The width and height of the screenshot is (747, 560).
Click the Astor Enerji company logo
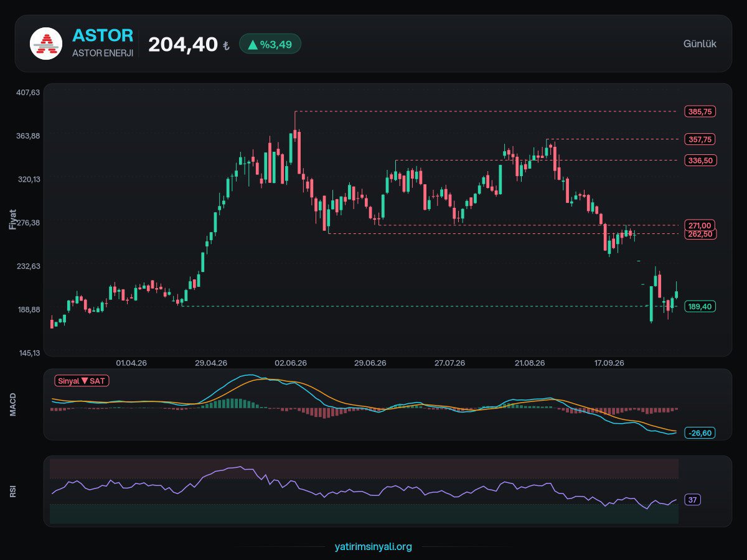46,44
